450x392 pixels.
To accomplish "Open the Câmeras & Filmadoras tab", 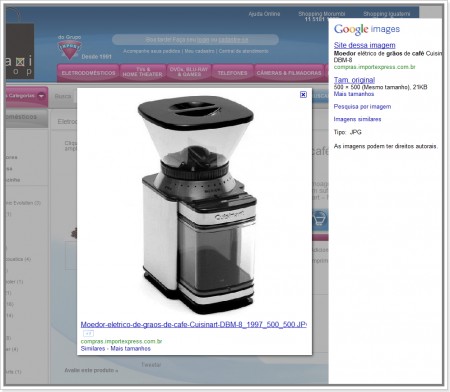I will [289, 73].
